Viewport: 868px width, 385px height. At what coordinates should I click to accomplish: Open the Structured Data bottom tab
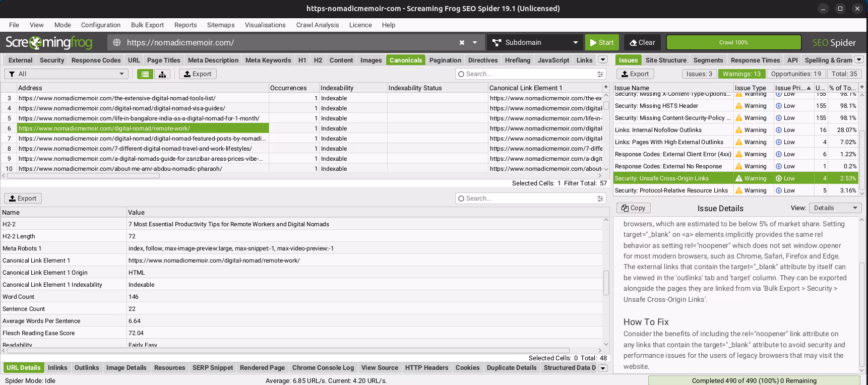pos(570,368)
